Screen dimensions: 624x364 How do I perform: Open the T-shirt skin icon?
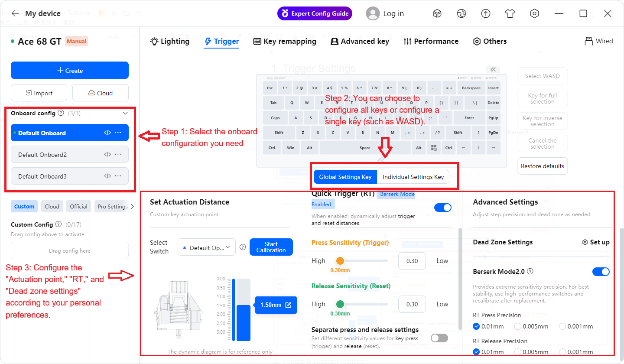(x=510, y=13)
